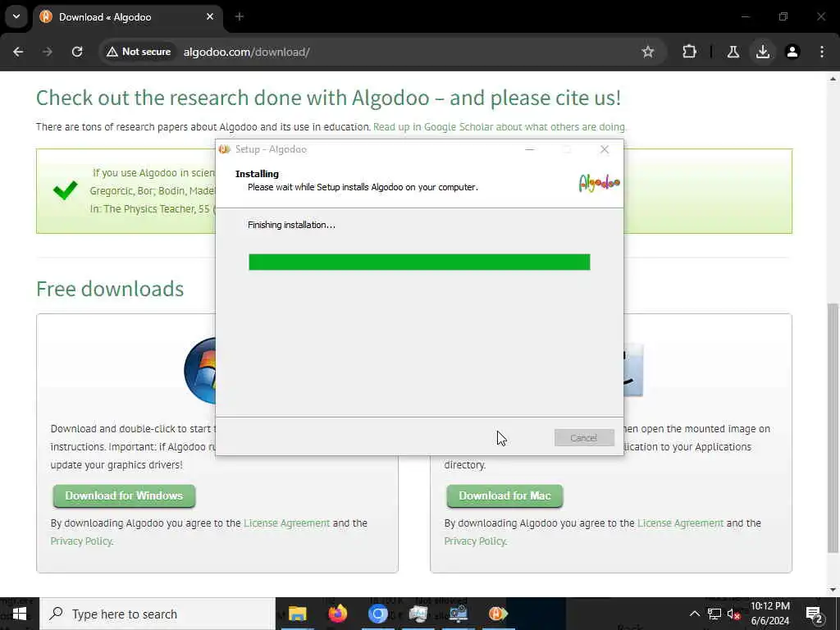Click the taskbar search box
The image size is (840, 630).
tap(157, 614)
